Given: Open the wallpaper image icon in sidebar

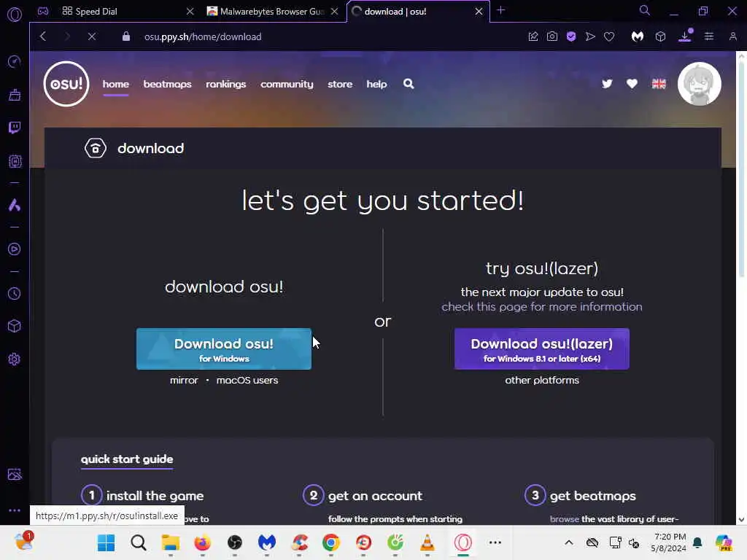Looking at the screenshot, I should pyautogui.click(x=15, y=474).
